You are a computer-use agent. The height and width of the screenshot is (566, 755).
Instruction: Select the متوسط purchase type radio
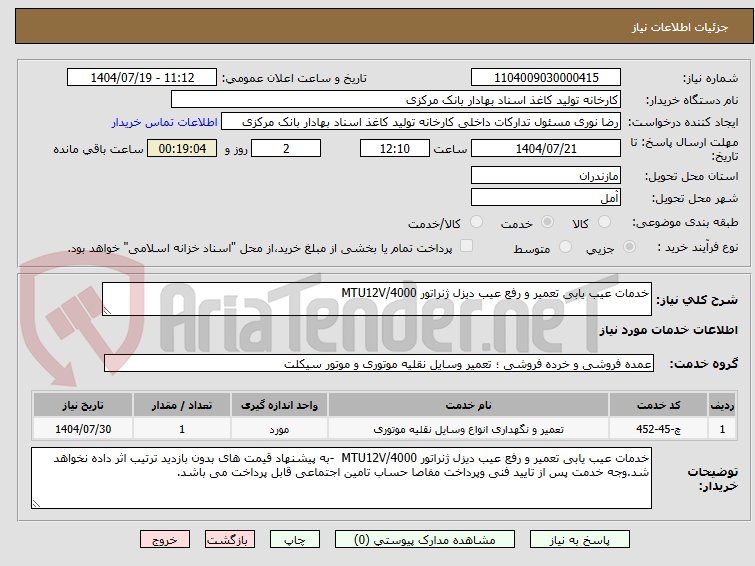(565, 247)
